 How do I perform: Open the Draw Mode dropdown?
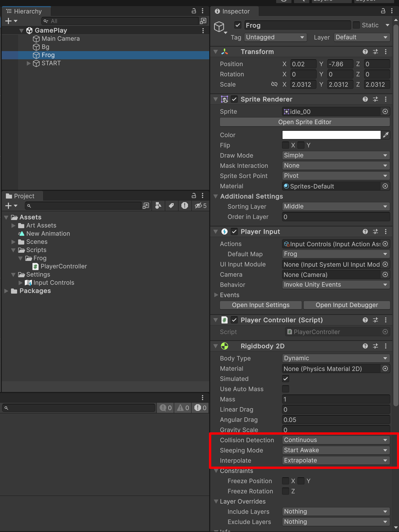(x=336, y=155)
